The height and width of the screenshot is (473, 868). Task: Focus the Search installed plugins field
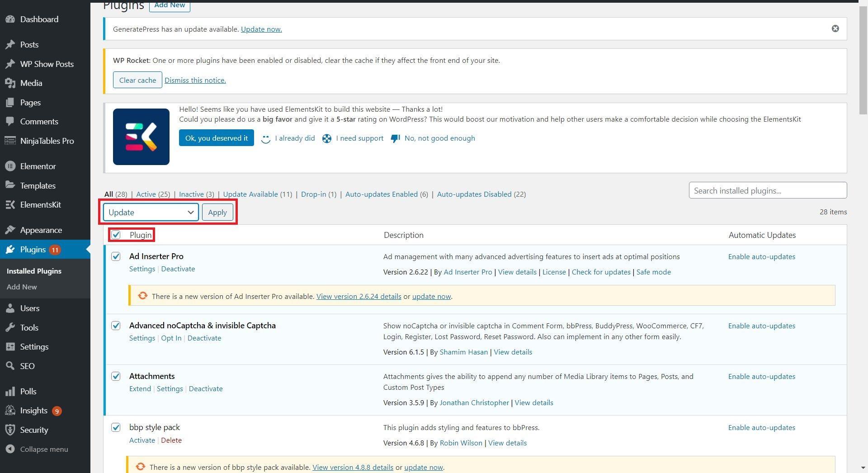pos(768,190)
